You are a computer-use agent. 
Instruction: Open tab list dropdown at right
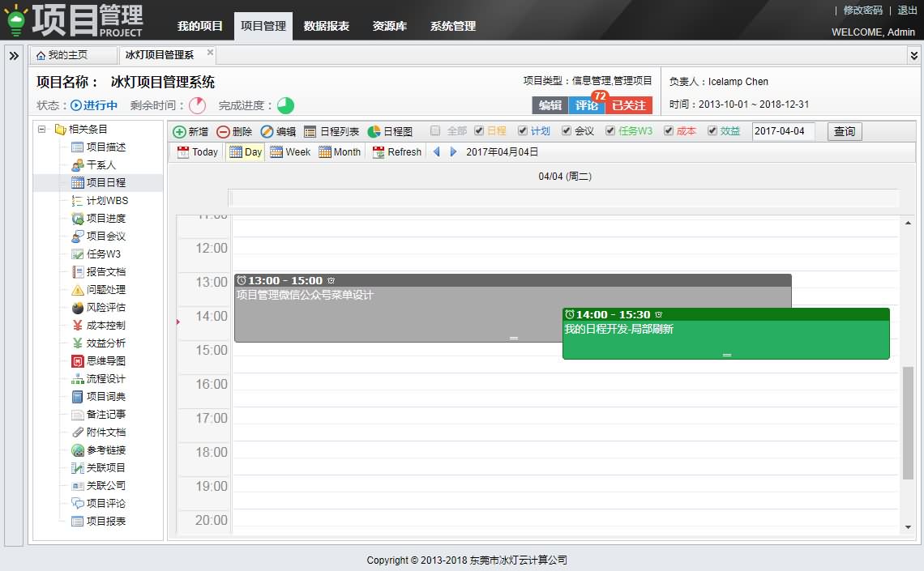pyautogui.click(x=913, y=55)
